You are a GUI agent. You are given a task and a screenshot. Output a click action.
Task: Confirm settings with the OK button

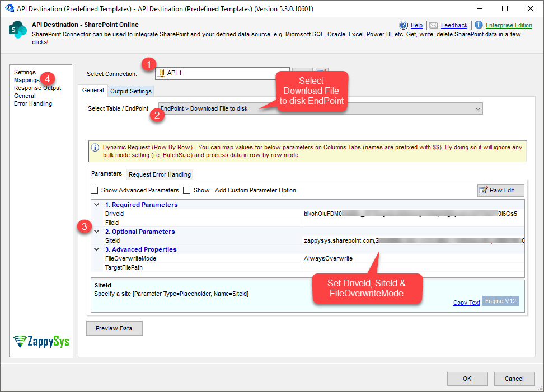[x=467, y=379]
